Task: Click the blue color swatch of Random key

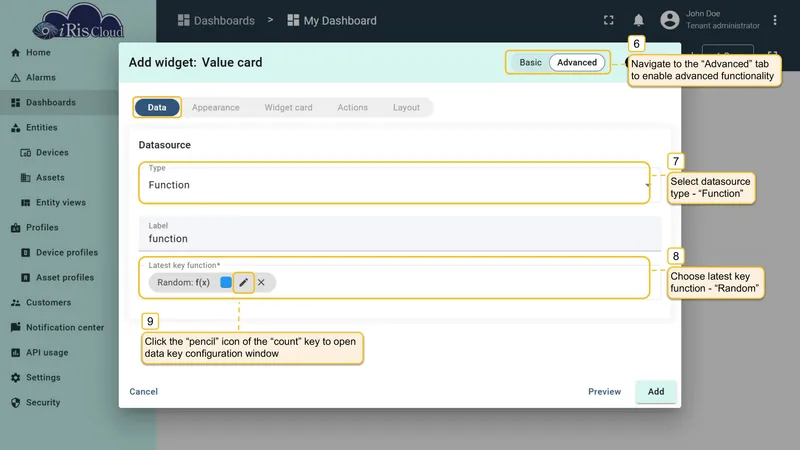Action: pos(226,282)
